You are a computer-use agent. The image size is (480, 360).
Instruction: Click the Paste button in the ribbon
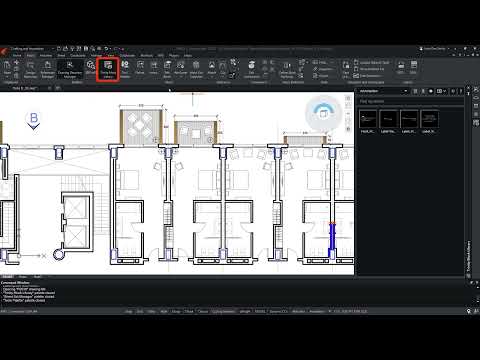click(x=7, y=68)
